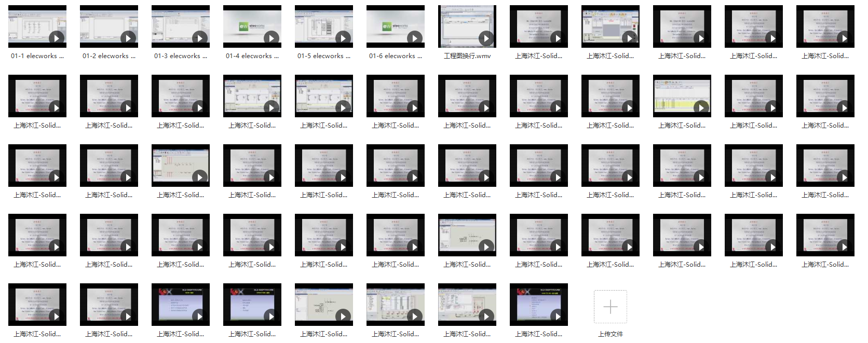Click the 上传文件 label

pyautogui.click(x=611, y=334)
